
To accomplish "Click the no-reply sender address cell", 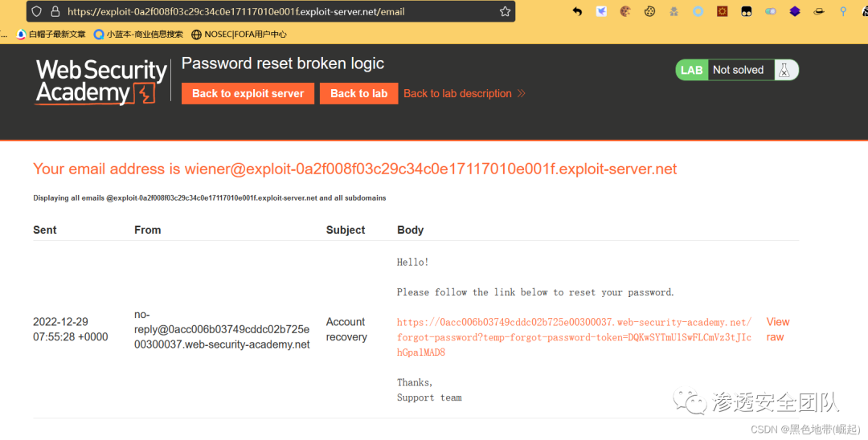I will (x=222, y=329).
